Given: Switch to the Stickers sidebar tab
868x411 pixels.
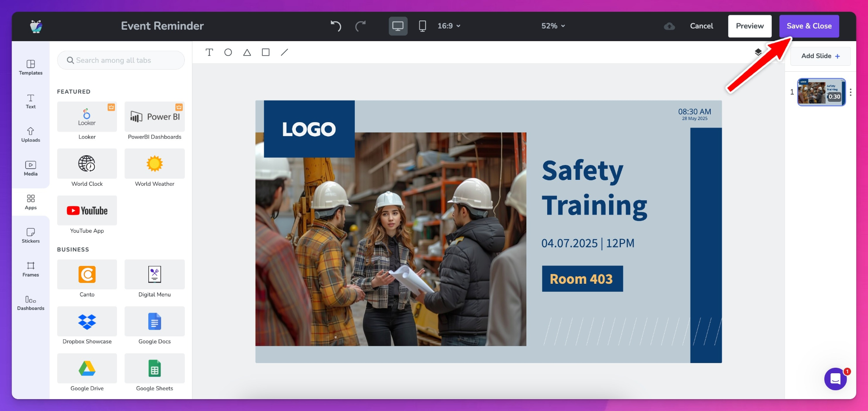Looking at the screenshot, I should click(x=31, y=235).
